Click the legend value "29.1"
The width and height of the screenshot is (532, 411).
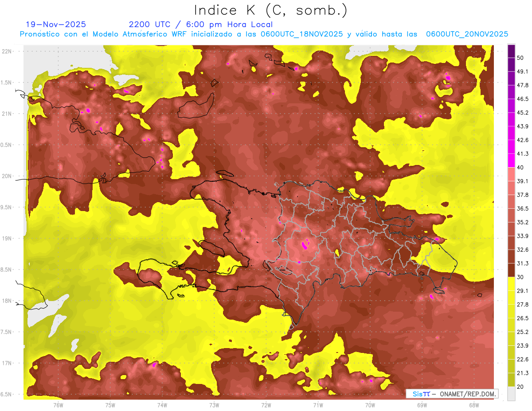522,291
